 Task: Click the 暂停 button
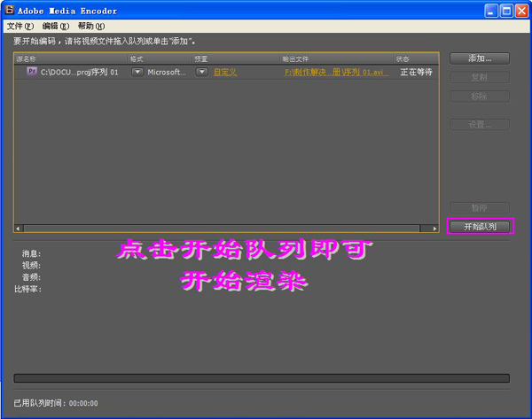pos(480,207)
